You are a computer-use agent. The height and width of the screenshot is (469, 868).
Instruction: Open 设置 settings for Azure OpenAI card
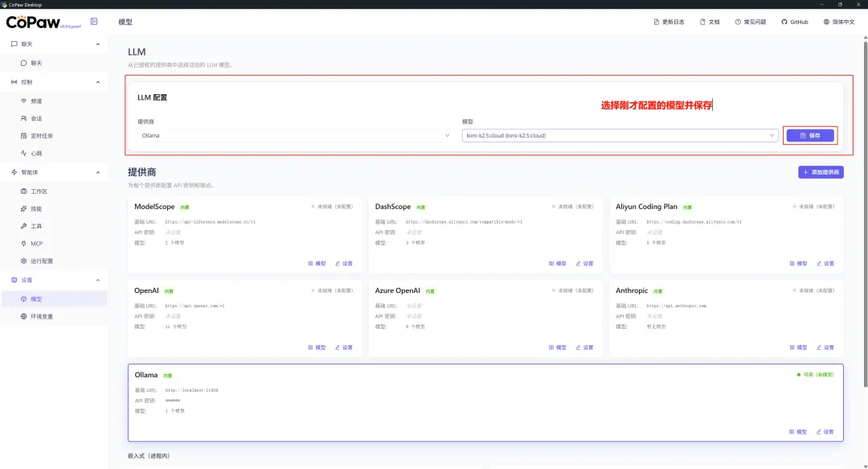(584, 348)
